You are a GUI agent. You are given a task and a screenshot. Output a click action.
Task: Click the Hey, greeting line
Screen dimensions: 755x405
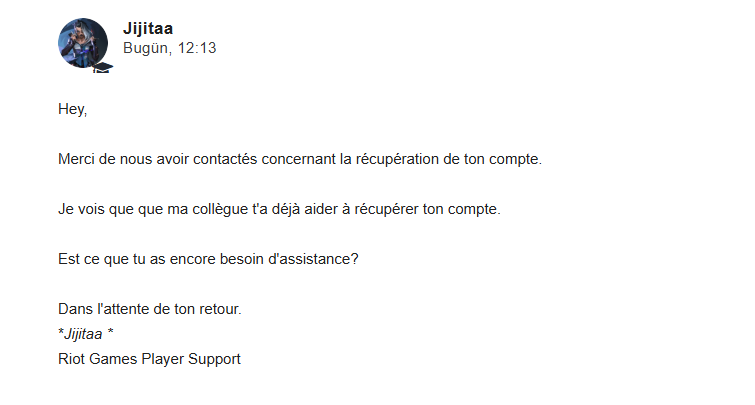pos(73,109)
